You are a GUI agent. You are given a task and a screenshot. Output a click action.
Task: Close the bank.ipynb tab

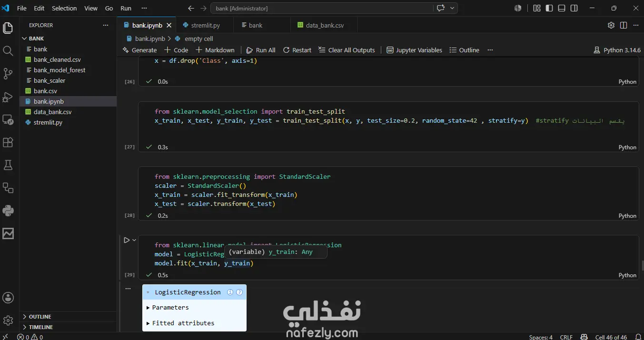169,25
